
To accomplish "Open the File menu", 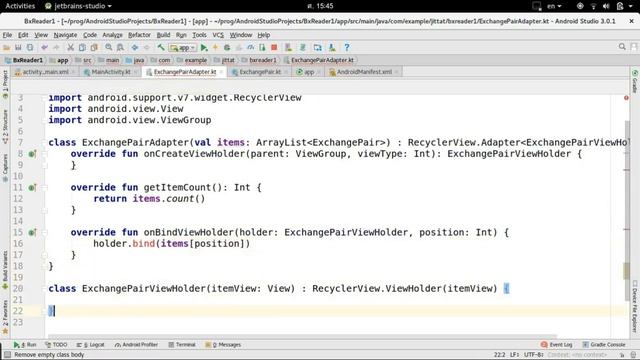I will coord(7,35).
